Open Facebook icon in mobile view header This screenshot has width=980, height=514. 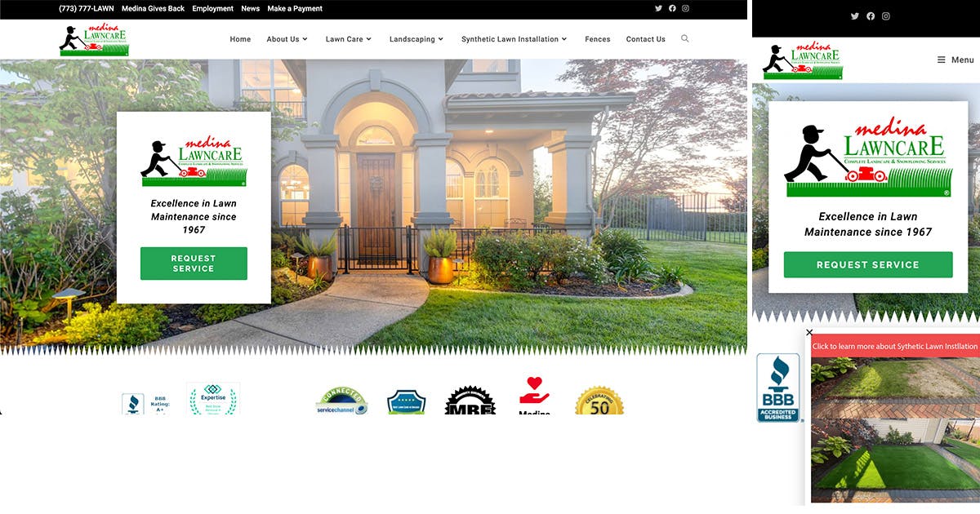tap(871, 16)
